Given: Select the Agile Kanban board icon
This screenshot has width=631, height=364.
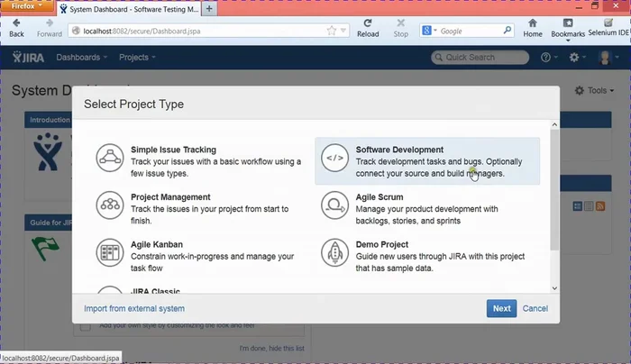Looking at the screenshot, I should (109, 251).
